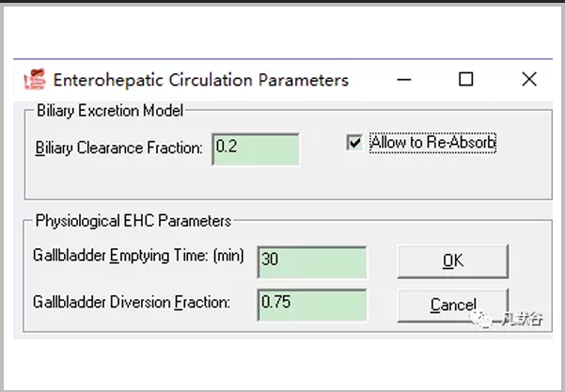Close the Enterohepatic Circulation Parameters dialog
565x392 pixels.
[528, 80]
